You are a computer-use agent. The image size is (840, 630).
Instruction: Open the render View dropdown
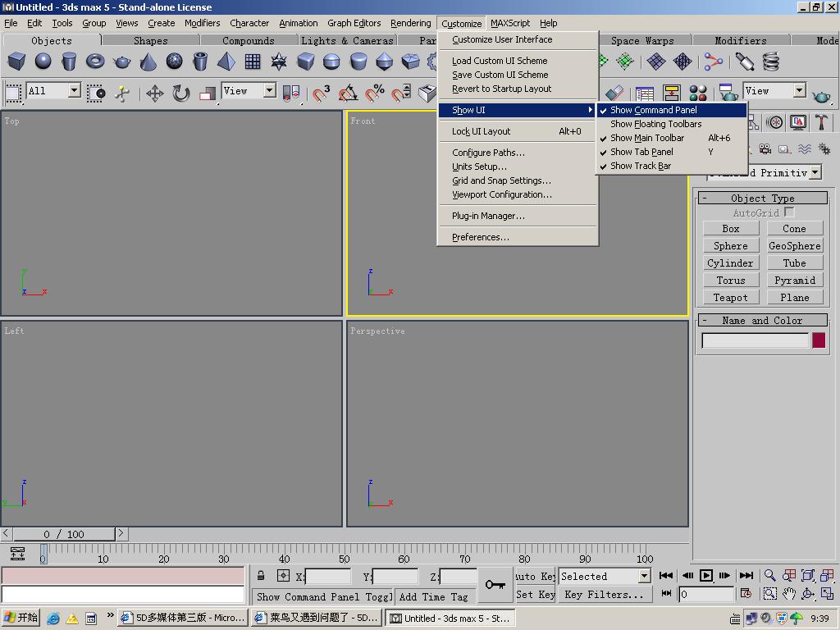click(x=799, y=90)
